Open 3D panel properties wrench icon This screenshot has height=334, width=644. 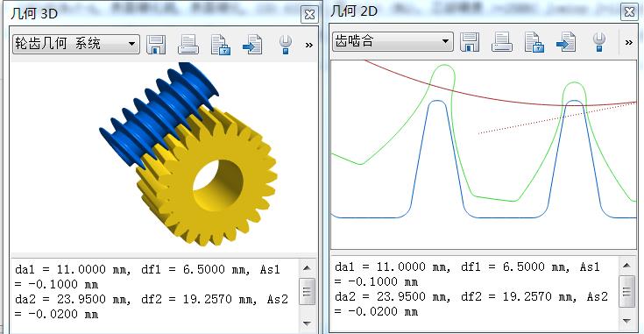[x=285, y=45]
